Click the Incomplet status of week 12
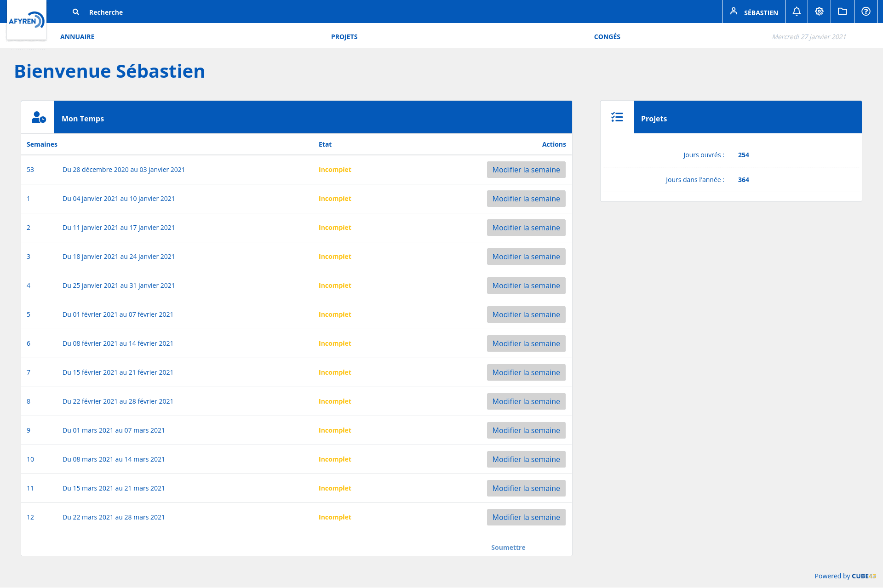The image size is (883, 588). pyautogui.click(x=335, y=517)
